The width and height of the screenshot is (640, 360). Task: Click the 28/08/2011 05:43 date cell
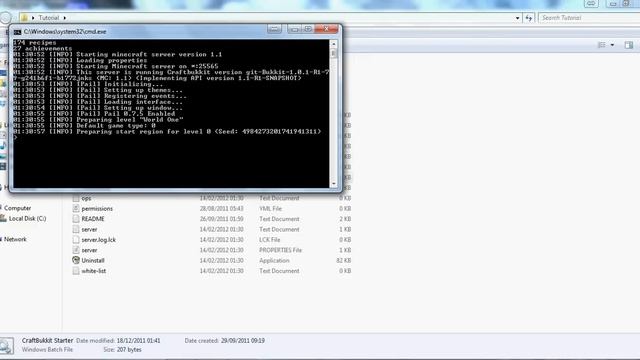pos(222,209)
